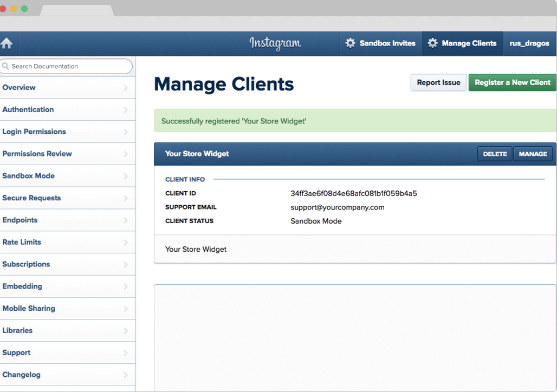
Task: Go to the Rate Limits section
Action: pos(22,242)
